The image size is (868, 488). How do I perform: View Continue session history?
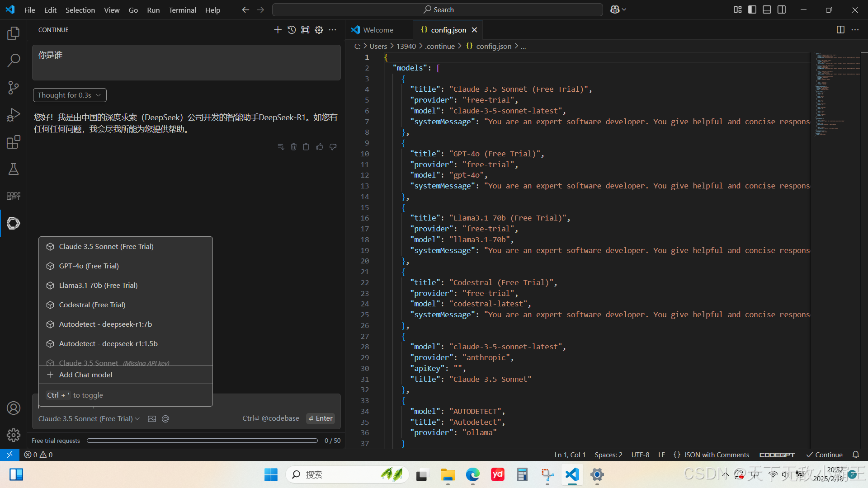coord(292,30)
